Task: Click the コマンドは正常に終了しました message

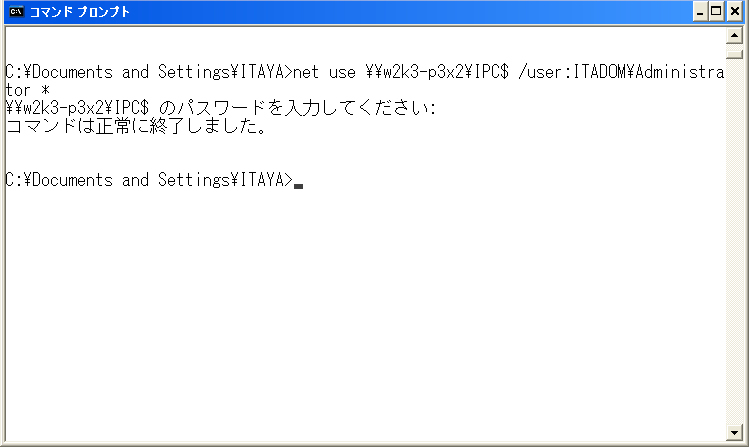Action: pyautogui.click(x=136, y=126)
